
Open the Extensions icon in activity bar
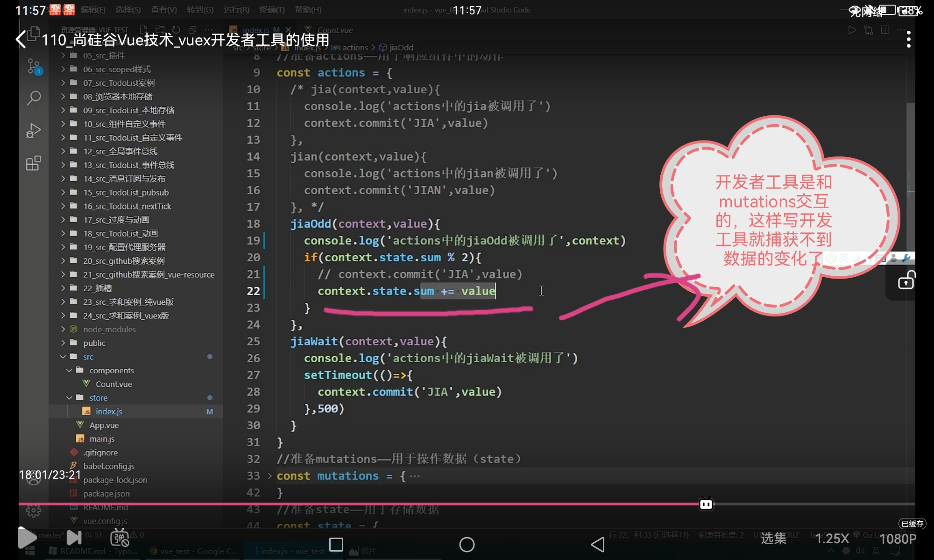34,163
